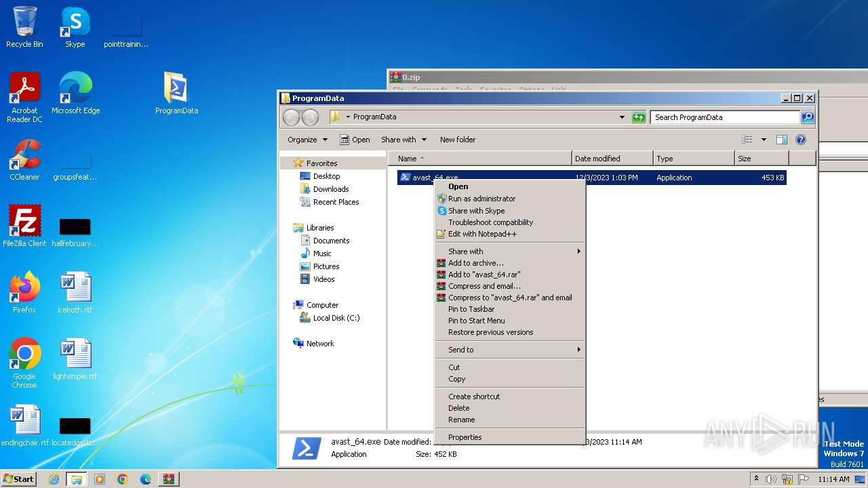This screenshot has height=488, width=868.
Task: Expand the Send to submenu
Action: click(510, 350)
